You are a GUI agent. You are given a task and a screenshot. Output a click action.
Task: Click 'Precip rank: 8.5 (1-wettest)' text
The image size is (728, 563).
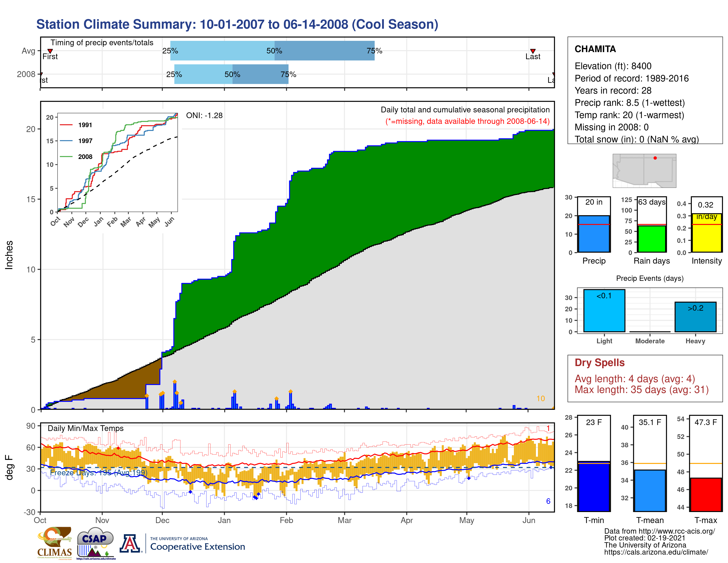coord(630,103)
